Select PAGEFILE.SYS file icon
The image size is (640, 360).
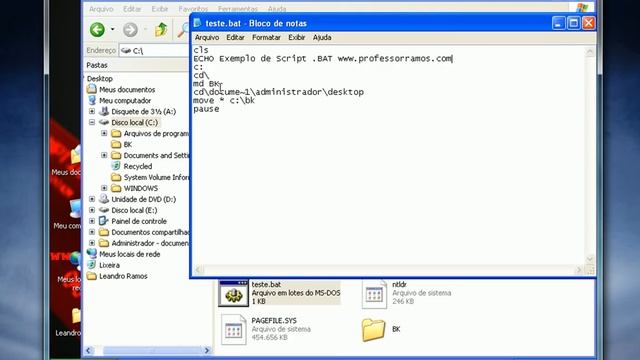coord(233,330)
